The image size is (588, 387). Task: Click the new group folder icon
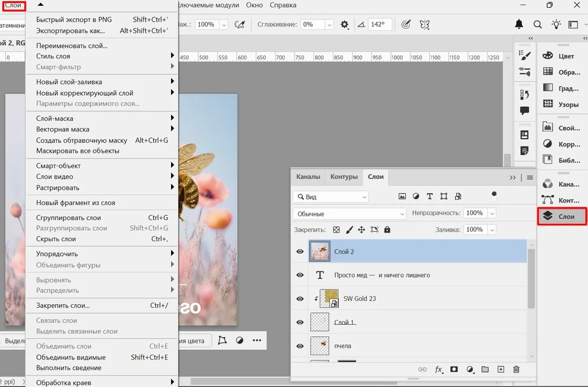485,369
